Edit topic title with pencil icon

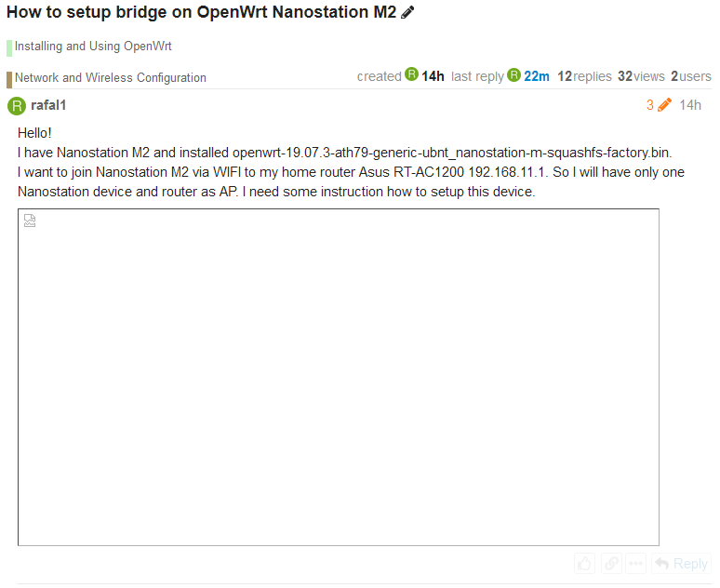(407, 12)
